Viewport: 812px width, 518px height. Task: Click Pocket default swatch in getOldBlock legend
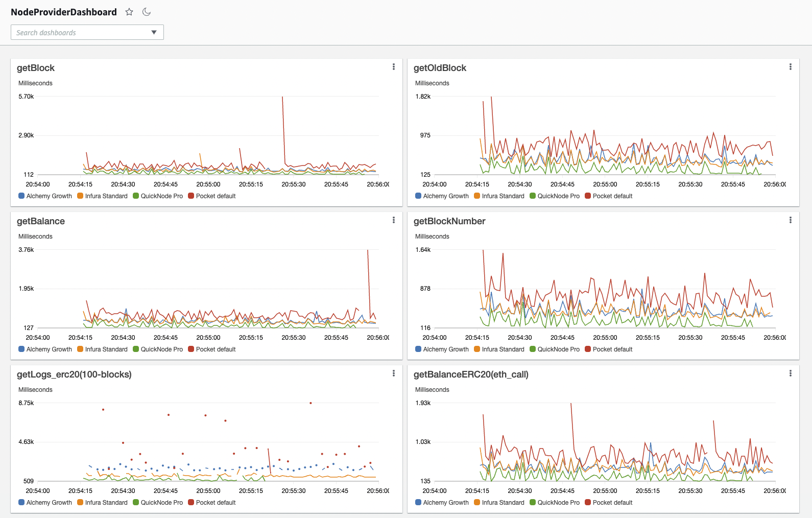coord(588,196)
